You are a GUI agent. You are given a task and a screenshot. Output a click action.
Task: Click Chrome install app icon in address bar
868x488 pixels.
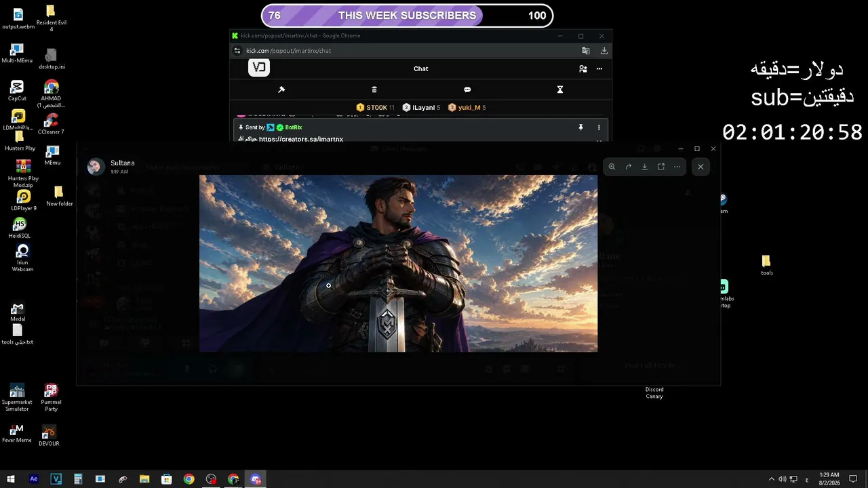(604, 51)
